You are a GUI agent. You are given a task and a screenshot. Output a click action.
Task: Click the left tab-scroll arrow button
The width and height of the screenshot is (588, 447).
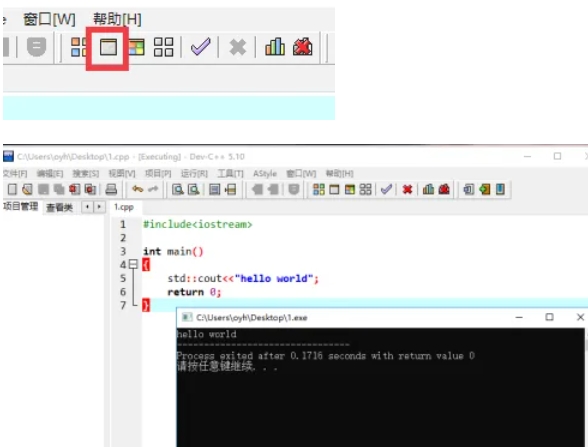(x=87, y=207)
